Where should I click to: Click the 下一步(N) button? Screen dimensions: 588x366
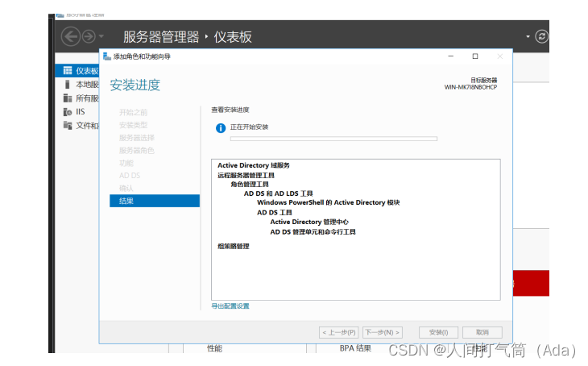tap(383, 332)
